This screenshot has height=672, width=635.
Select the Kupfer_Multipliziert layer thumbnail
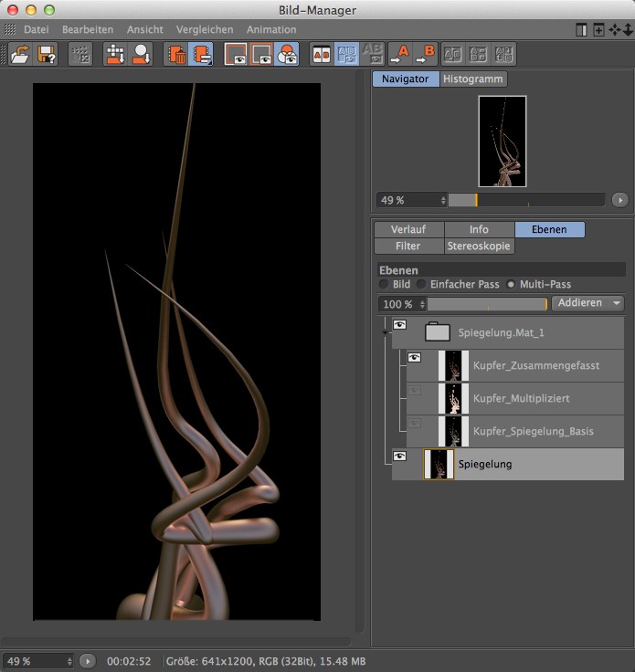point(453,399)
